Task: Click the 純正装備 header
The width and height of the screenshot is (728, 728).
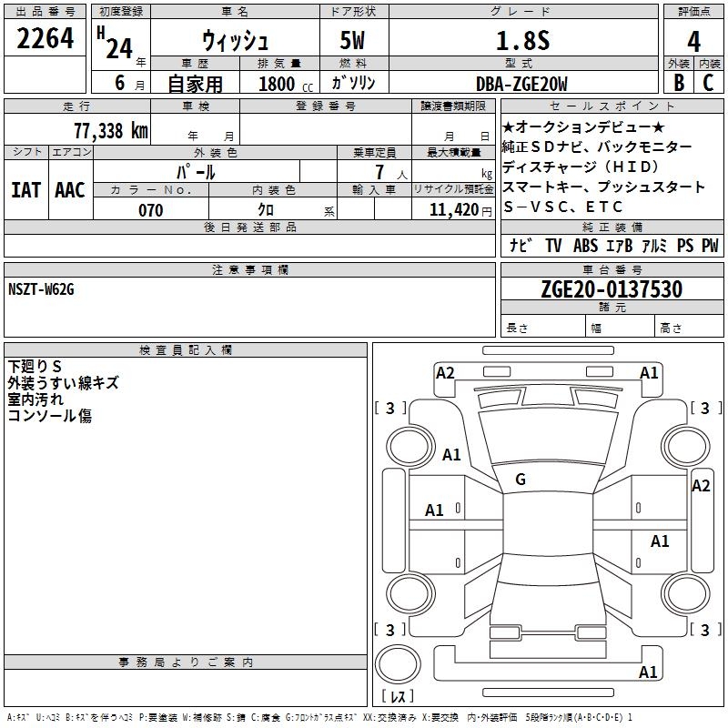Action: pos(612,227)
